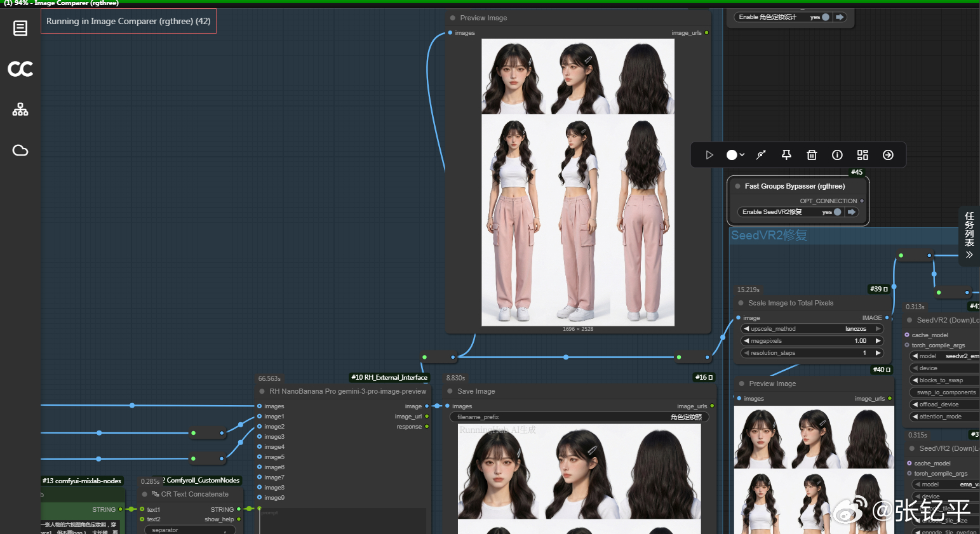
Task: Click the CC logo in sidebar
Action: pos(20,69)
